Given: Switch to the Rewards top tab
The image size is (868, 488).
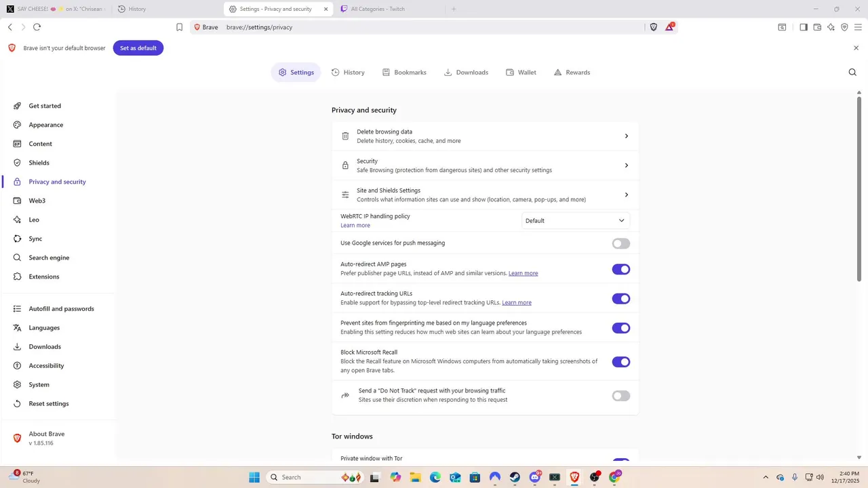Looking at the screenshot, I should pos(572,72).
